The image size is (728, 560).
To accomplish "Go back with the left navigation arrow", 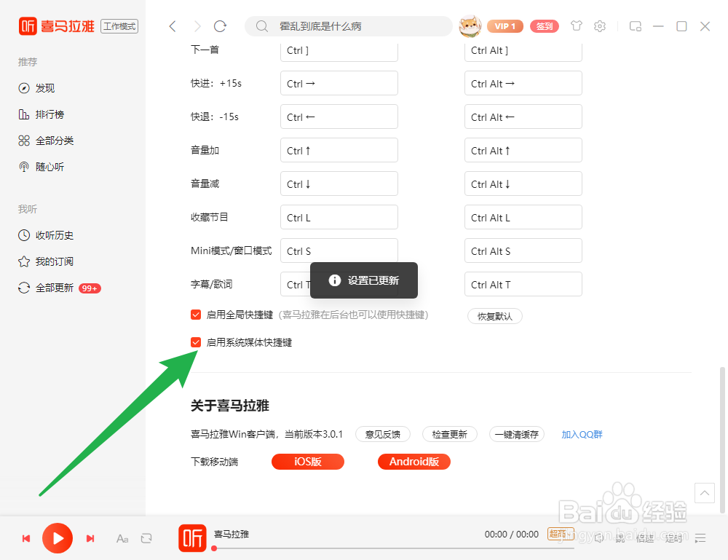I will (172, 25).
